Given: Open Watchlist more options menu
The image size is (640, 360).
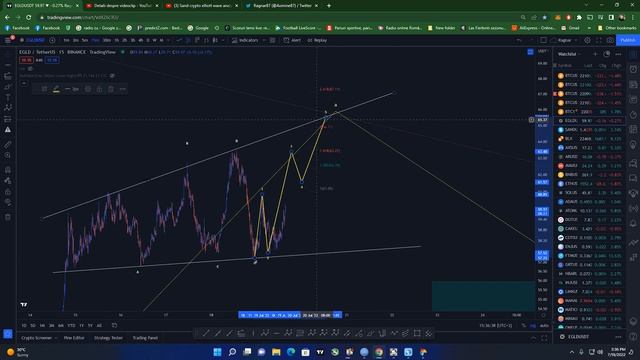Looking at the screenshot, I should pyautogui.click(x=618, y=54).
